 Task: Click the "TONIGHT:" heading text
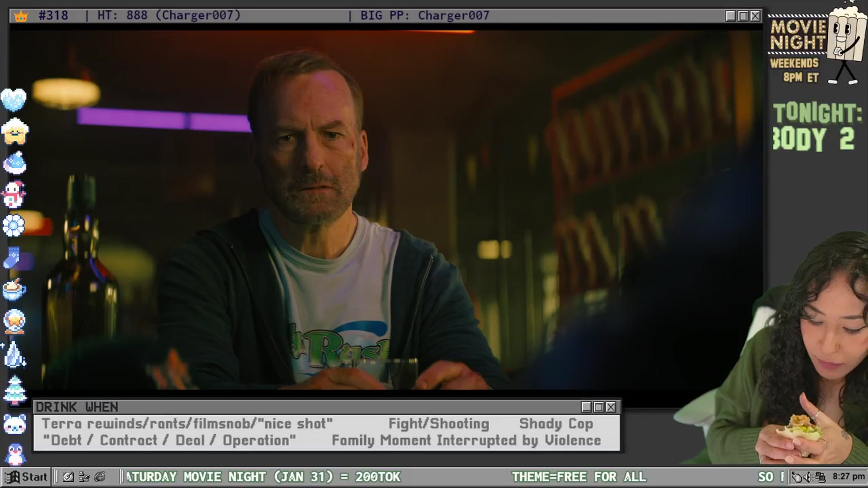coord(817,113)
